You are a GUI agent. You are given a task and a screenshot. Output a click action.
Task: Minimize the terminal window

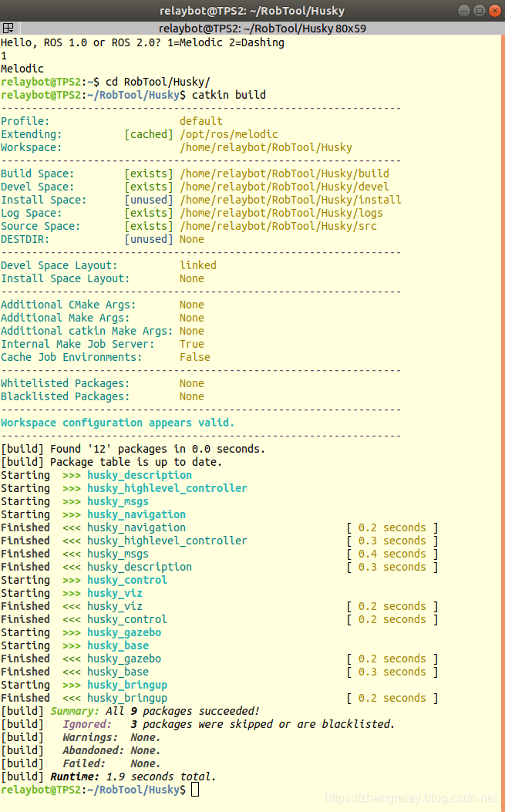[465, 10]
